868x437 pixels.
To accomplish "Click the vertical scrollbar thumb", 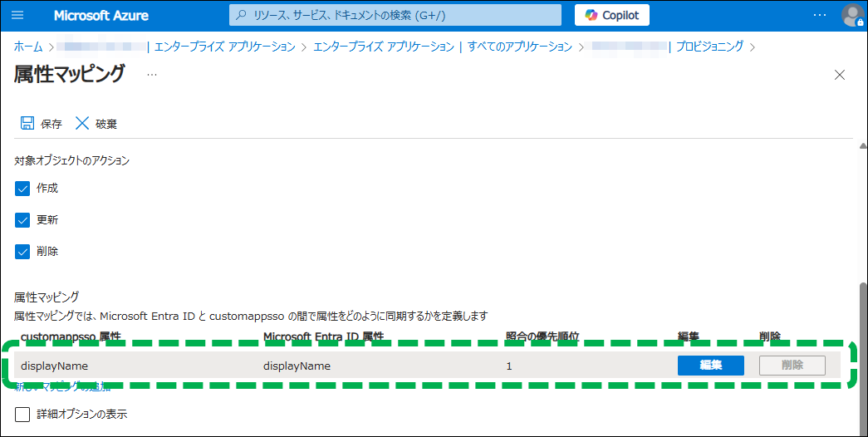I will click(862, 358).
